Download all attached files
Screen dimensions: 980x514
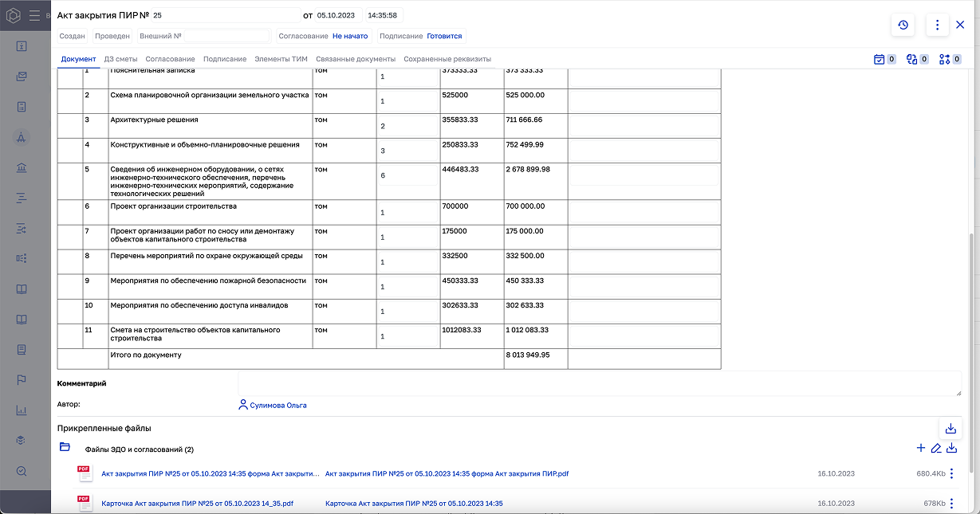[x=950, y=429]
